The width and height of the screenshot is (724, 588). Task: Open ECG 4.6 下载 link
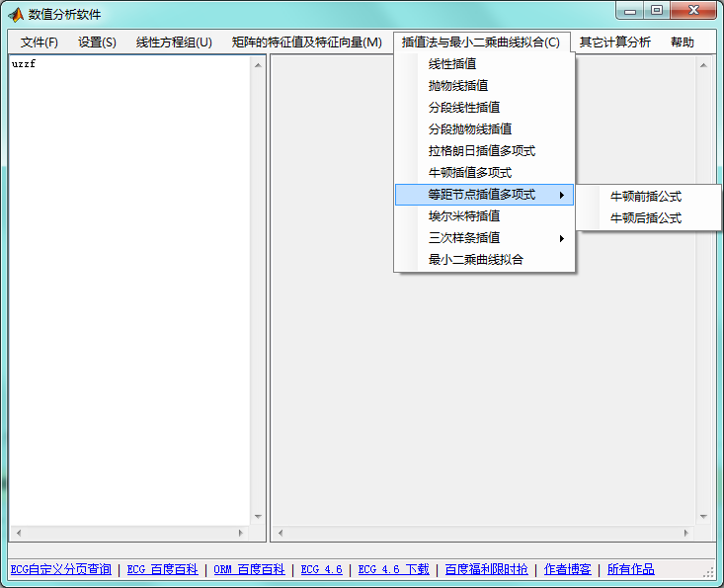point(394,569)
